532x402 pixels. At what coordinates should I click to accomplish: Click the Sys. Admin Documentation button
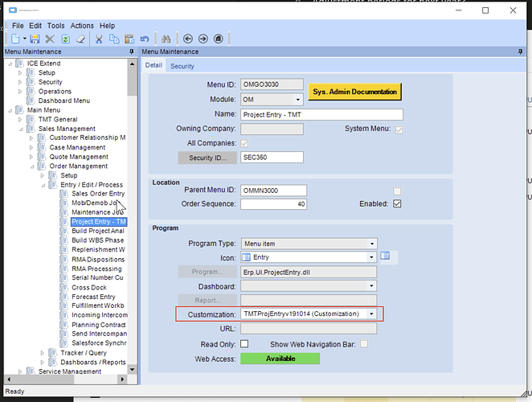(354, 92)
